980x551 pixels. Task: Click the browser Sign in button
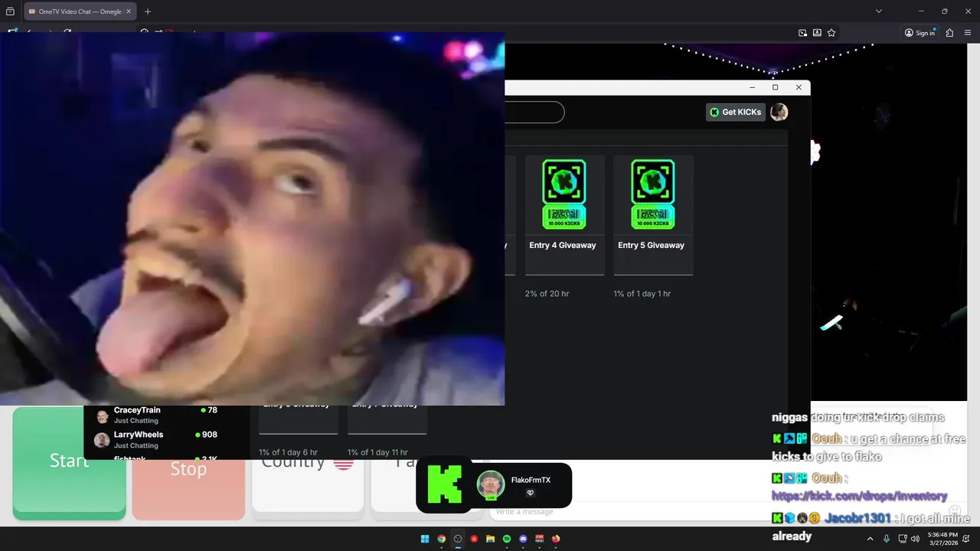920,33
